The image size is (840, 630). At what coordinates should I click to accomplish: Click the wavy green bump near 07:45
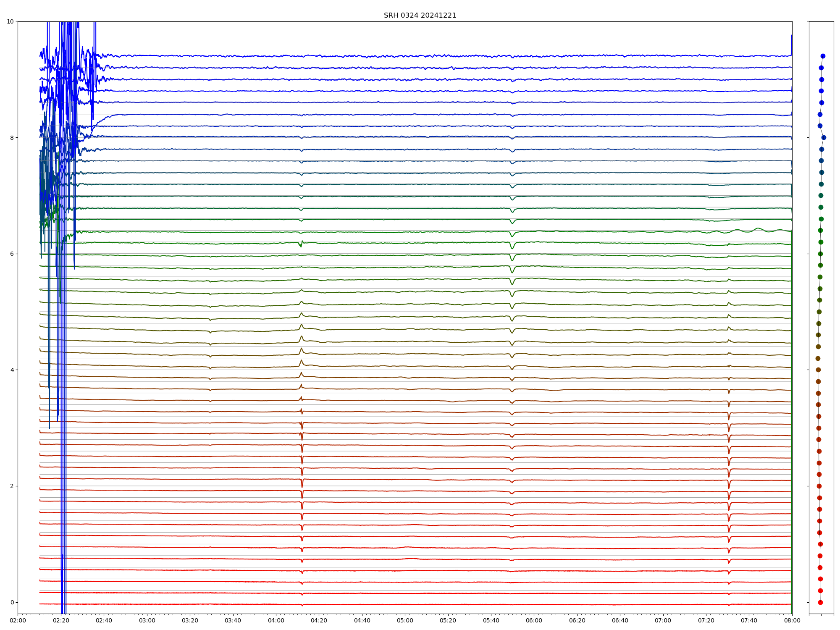758,228
